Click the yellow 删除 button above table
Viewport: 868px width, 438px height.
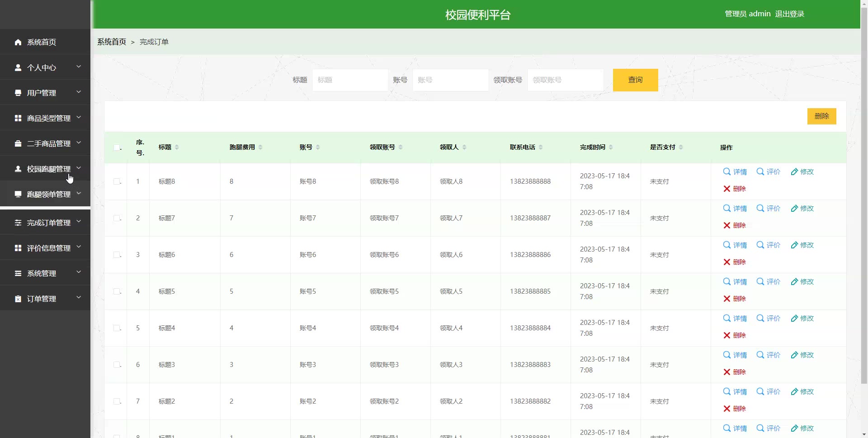[x=821, y=116]
